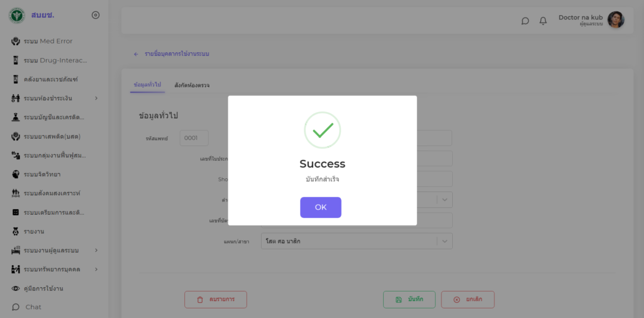The image size is (644, 318).
Task: Click the ระบบจิตวิทยา head icon
Action: click(x=16, y=174)
